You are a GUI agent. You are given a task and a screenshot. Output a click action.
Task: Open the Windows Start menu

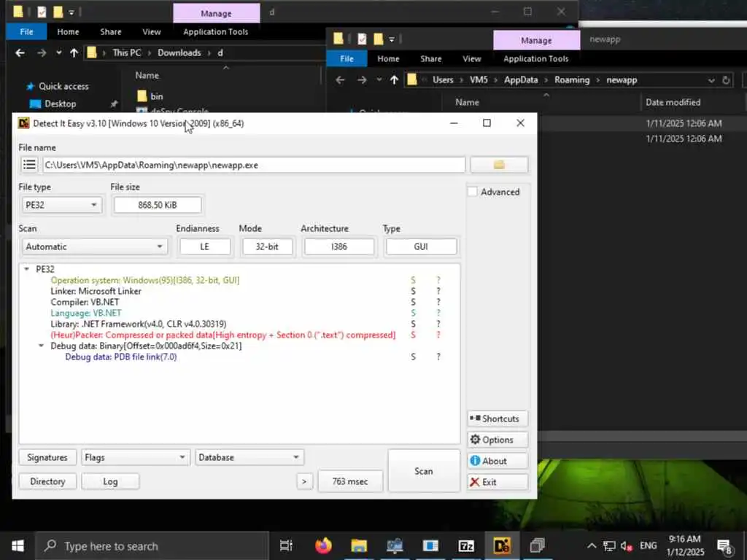18,545
